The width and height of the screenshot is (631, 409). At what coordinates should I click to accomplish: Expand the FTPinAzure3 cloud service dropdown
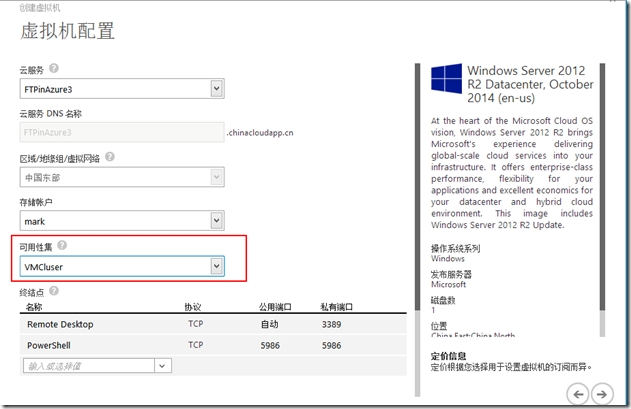pos(217,88)
